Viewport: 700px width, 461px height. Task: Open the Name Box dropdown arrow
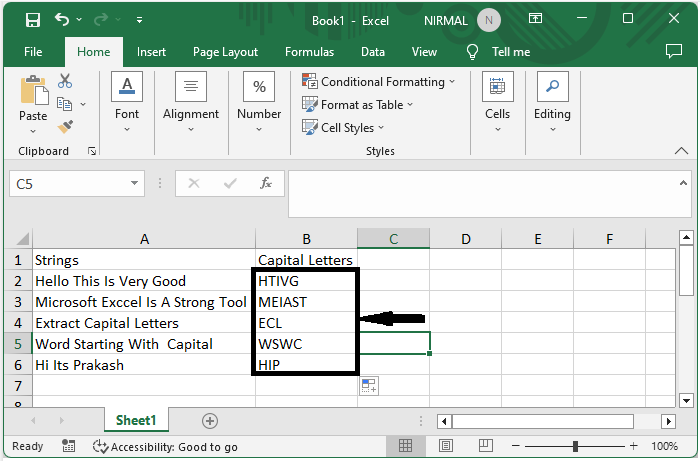pyautogui.click(x=134, y=183)
